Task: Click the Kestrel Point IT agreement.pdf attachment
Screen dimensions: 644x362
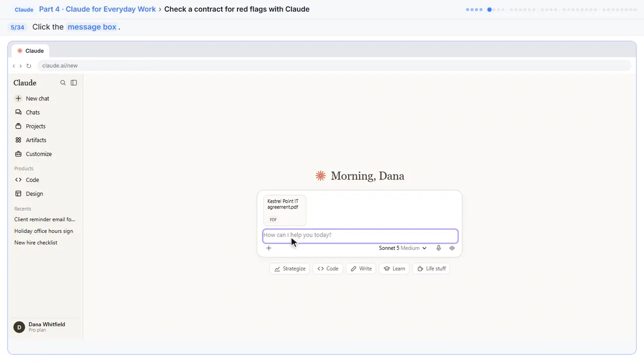Action: point(285,210)
